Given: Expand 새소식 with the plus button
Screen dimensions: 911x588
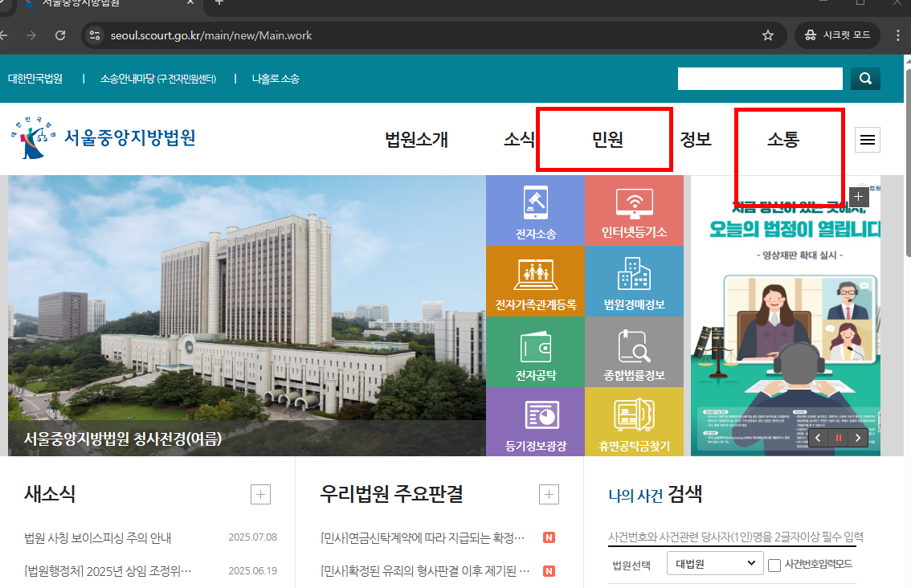Looking at the screenshot, I should [x=259, y=494].
